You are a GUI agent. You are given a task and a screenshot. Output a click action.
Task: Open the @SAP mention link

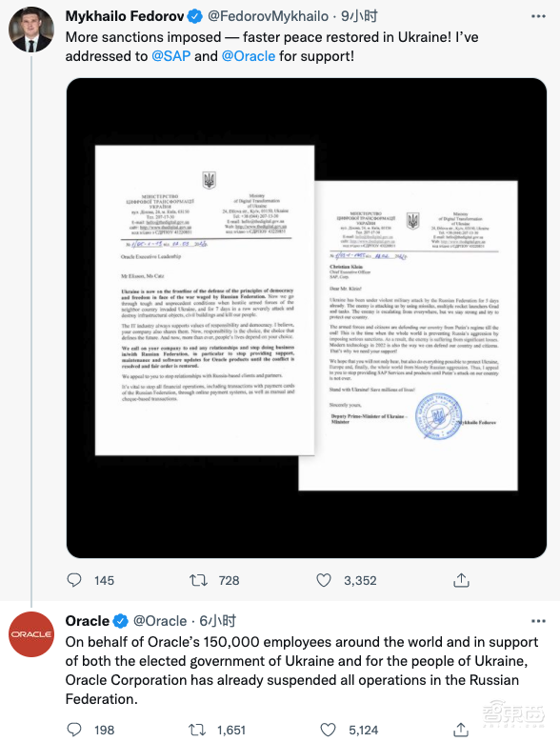coord(170,56)
